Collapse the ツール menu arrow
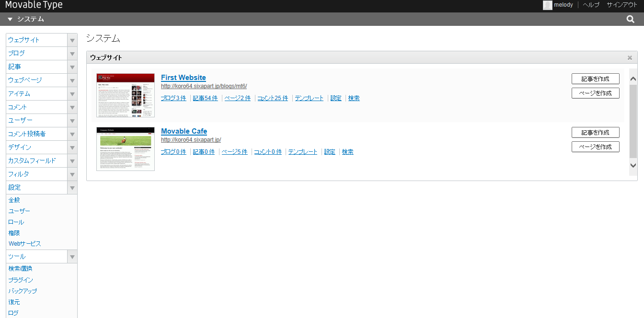 tap(72, 257)
